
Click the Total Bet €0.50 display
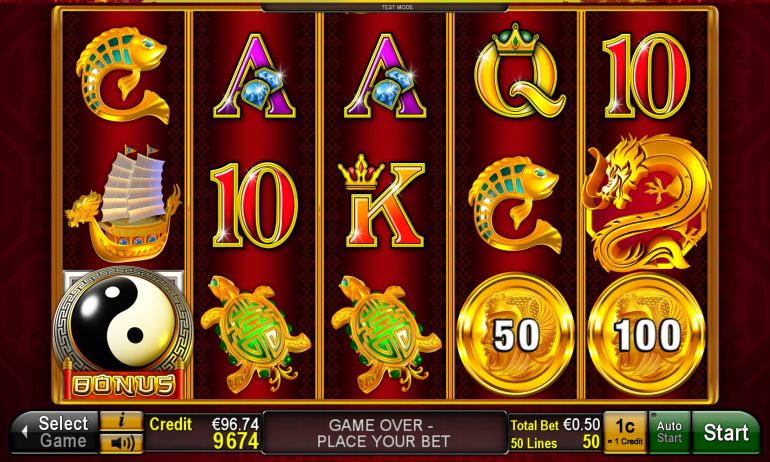[555, 424]
